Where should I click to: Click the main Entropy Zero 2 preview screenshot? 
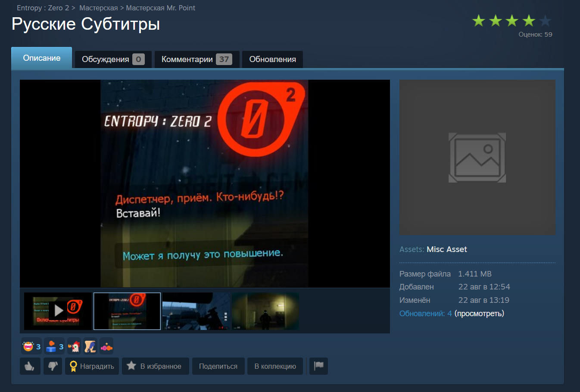pos(205,184)
